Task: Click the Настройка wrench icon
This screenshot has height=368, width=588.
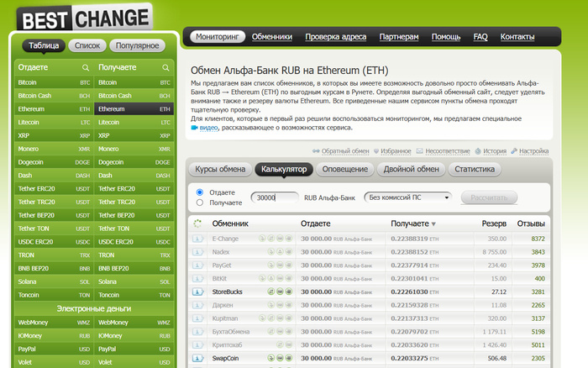Action: point(514,150)
